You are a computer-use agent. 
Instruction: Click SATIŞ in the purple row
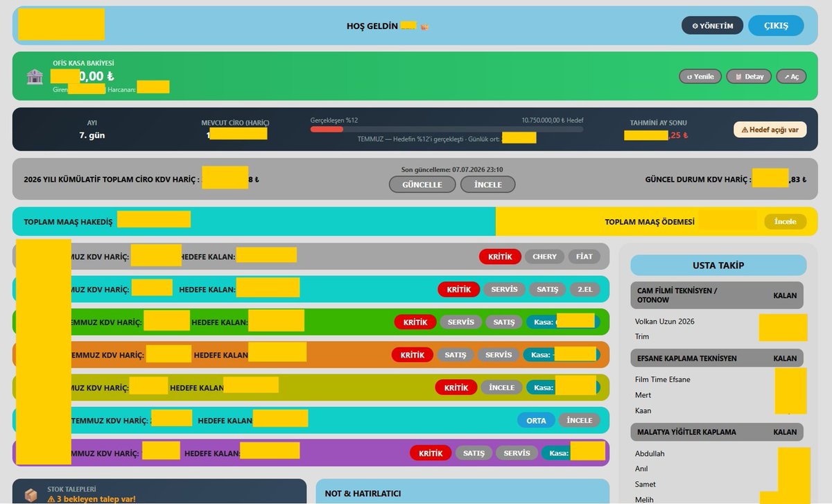tap(474, 453)
